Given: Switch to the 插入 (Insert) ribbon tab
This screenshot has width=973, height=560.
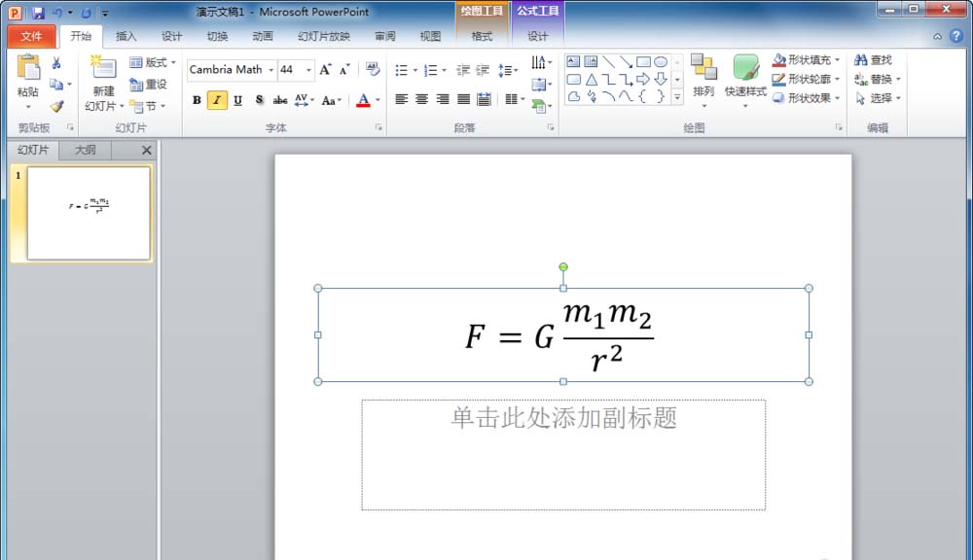Looking at the screenshot, I should point(126,35).
